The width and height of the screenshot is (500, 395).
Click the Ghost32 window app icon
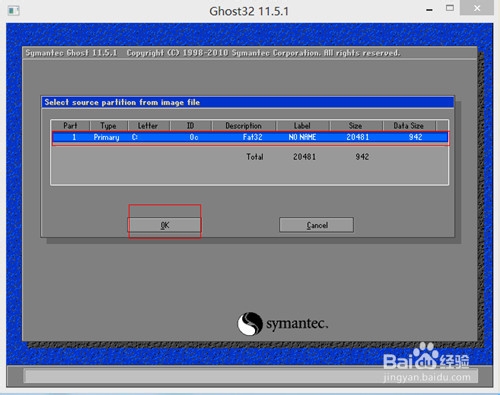(x=13, y=11)
